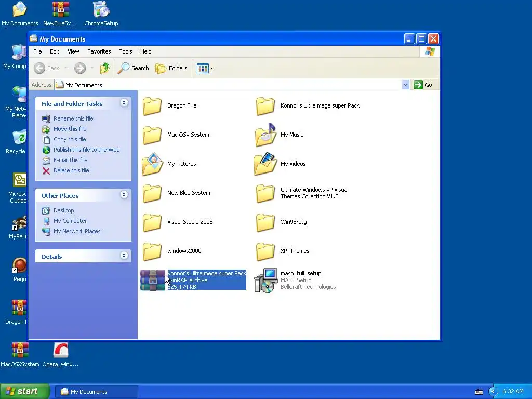Select the mash_full_setup installer icon
532x399 pixels.
click(266, 280)
